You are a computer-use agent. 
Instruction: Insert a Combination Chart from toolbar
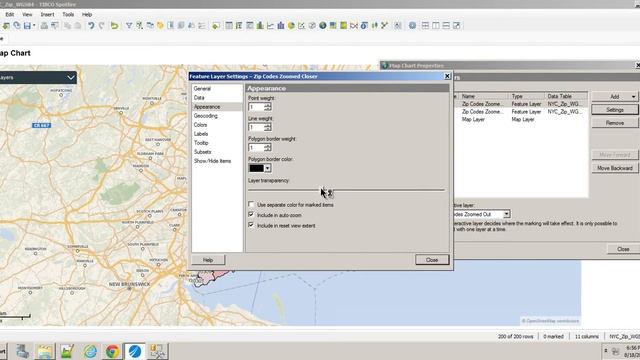[281, 26]
